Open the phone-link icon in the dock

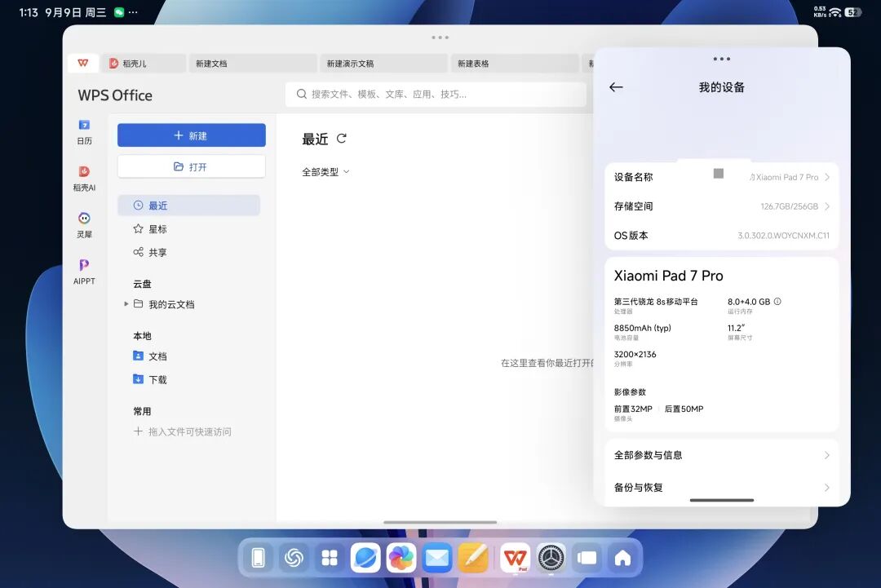(x=258, y=558)
